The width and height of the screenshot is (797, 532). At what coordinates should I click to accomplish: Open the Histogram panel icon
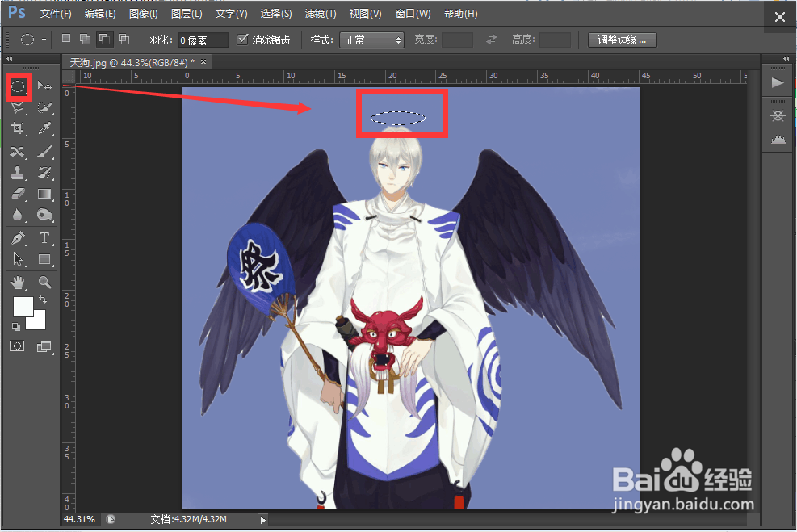[778, 139]
